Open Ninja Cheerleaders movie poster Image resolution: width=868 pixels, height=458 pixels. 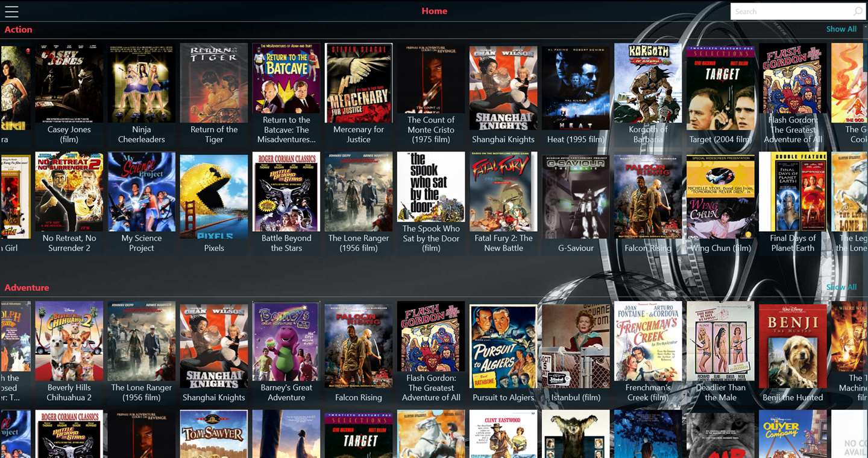tap(142, 83)
